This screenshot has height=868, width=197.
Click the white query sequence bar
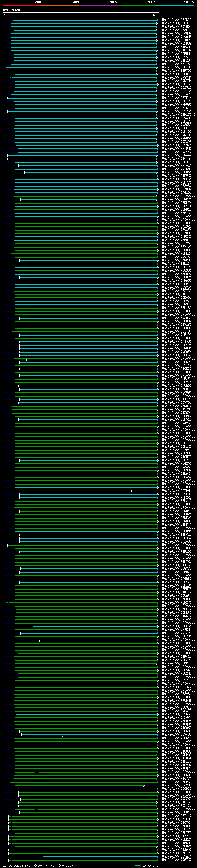click(x=81, y=12)
